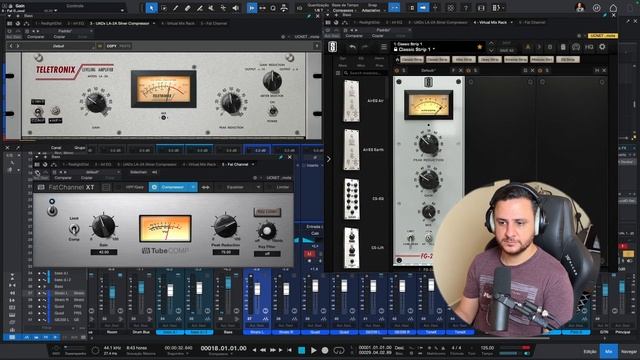Click Teletronix meter selector knob
640x360 pixels.
pos(272,81)
